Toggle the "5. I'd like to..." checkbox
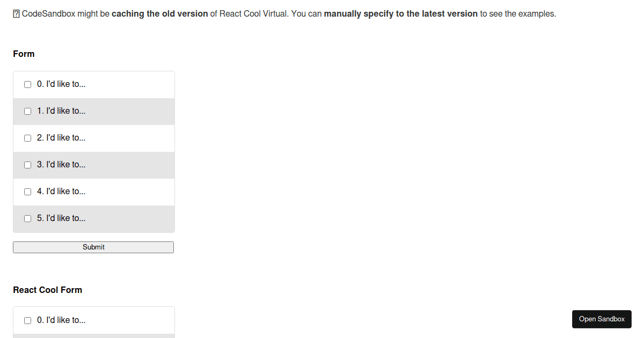Screen dimensions: 644x338 [27, 218]
